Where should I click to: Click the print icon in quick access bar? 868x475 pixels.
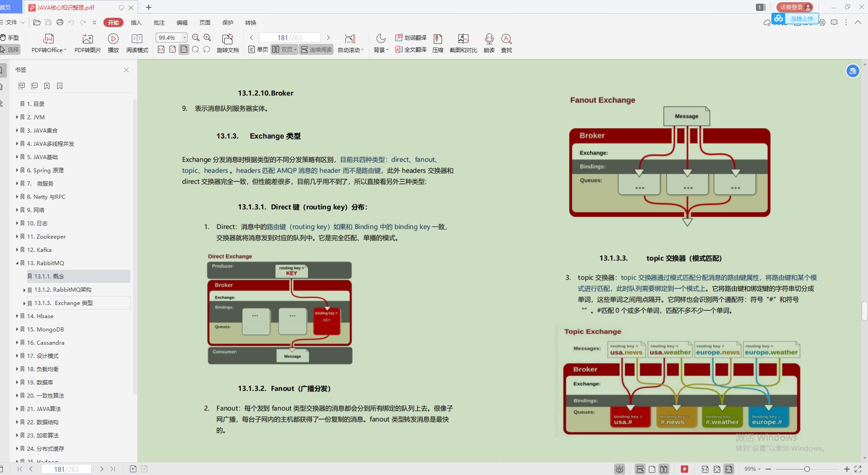(x=60, y=22)
